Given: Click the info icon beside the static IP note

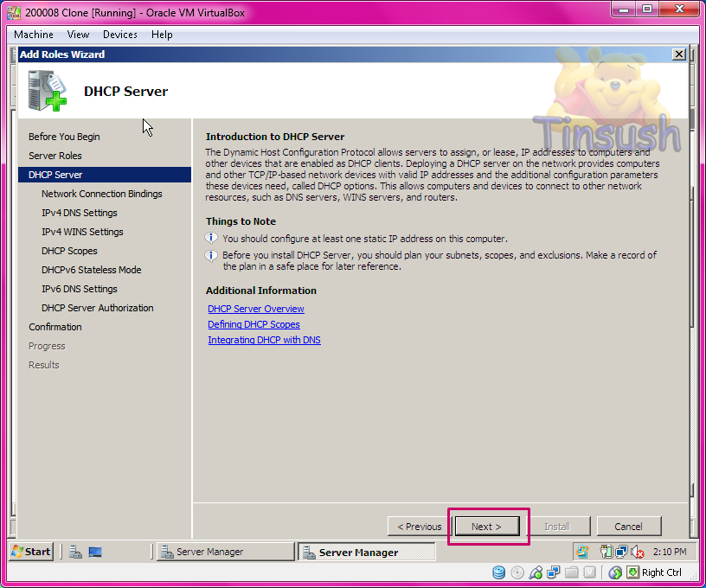Looking at the screenshot, I should click(211, 238).
